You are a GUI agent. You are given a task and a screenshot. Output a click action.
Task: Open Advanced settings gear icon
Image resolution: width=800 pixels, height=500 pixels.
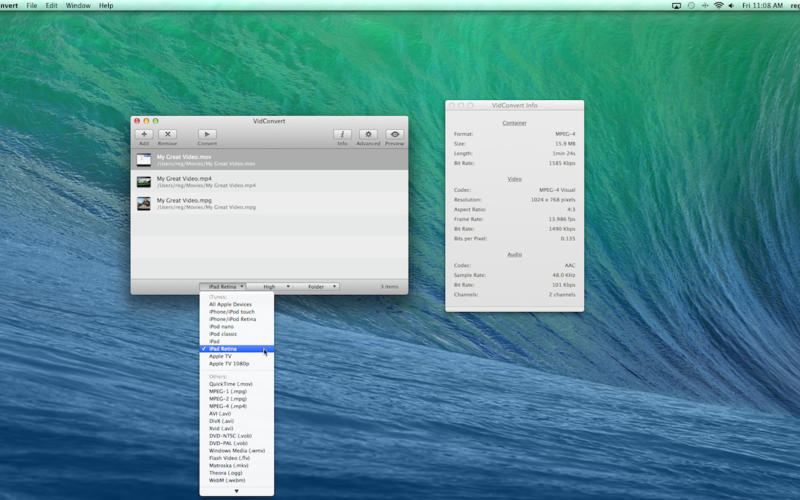(368, 134)
